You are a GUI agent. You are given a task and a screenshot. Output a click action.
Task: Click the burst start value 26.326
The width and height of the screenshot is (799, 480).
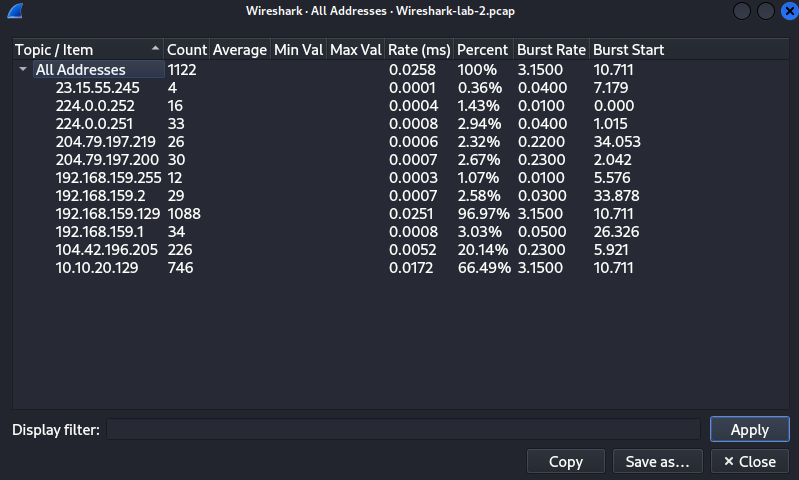point(616,232)
